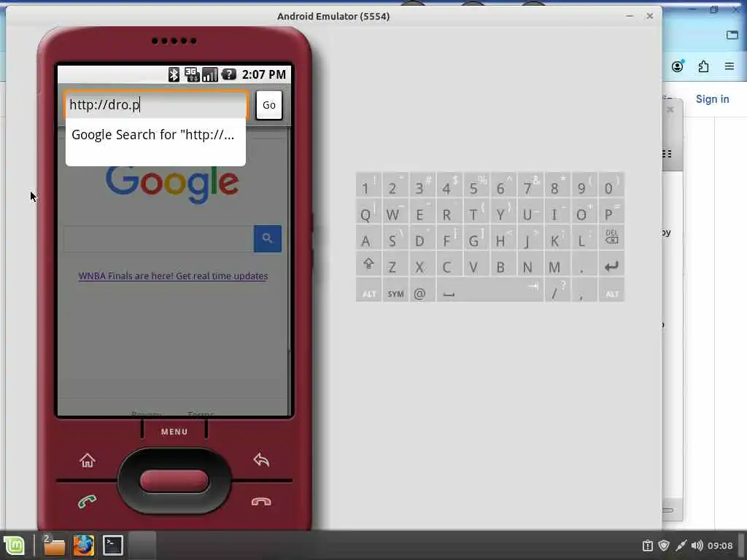Click the G key on emulator keyboard
The width and height of the screenshot is (747, 560).
(x=476, y=238)
